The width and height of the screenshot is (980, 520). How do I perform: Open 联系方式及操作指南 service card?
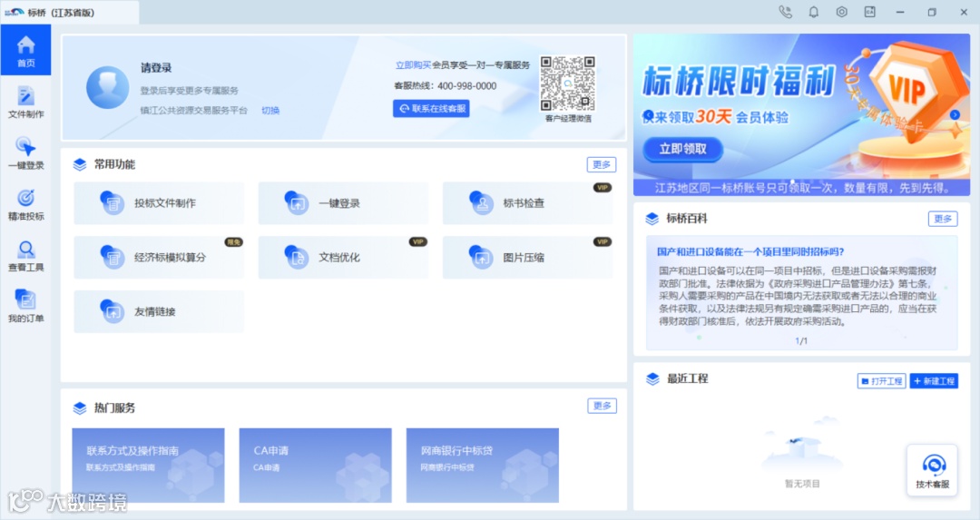148,465
